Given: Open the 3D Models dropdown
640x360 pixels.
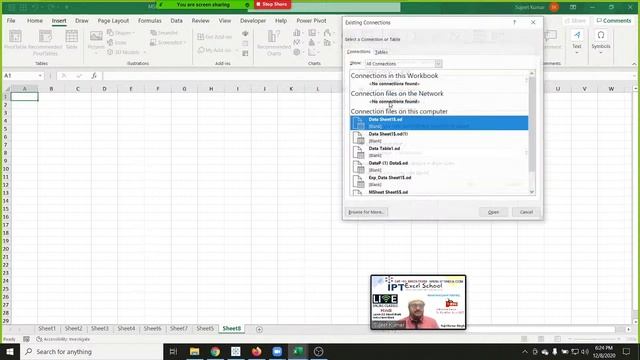Looking at the screenshot, I should point(127,52).
